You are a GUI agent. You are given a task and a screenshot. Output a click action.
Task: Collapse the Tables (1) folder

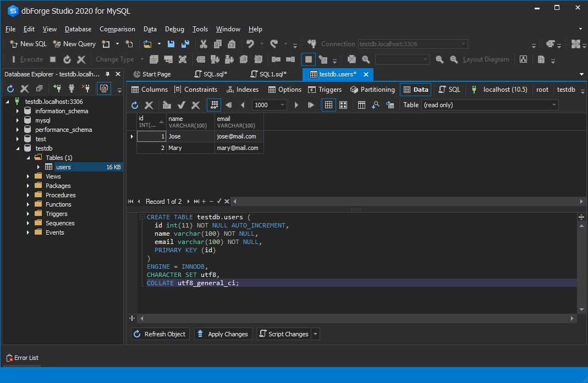28,158
